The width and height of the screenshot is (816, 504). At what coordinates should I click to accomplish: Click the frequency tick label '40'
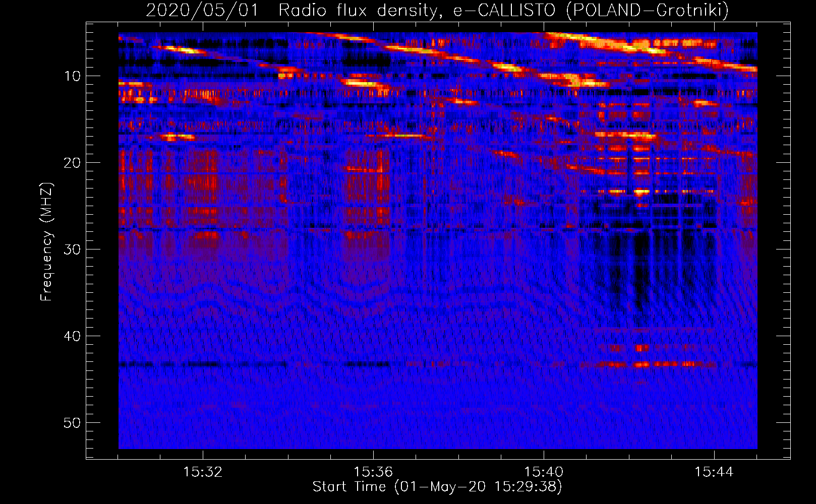(x=73, y=336)
